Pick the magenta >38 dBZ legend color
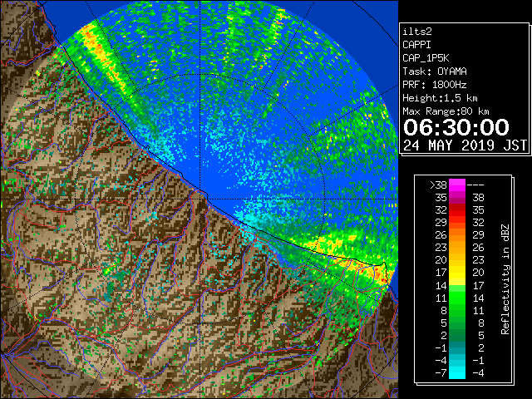Image resolution: width=532 pixels, height=399 pixels. [x=457, y=185]
